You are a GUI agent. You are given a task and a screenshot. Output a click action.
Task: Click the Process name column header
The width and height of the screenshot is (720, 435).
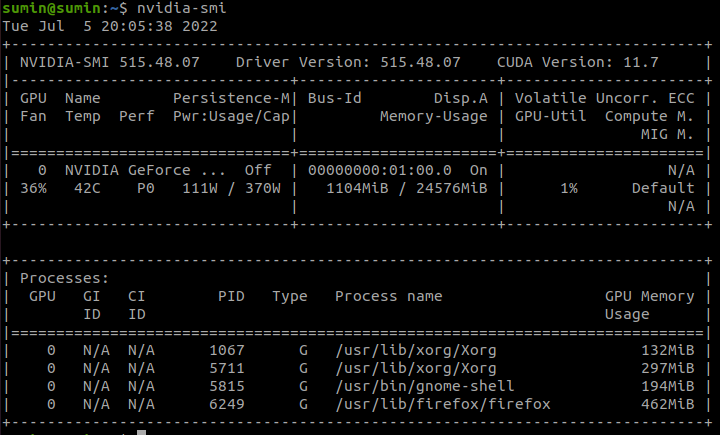click(388, 296)
